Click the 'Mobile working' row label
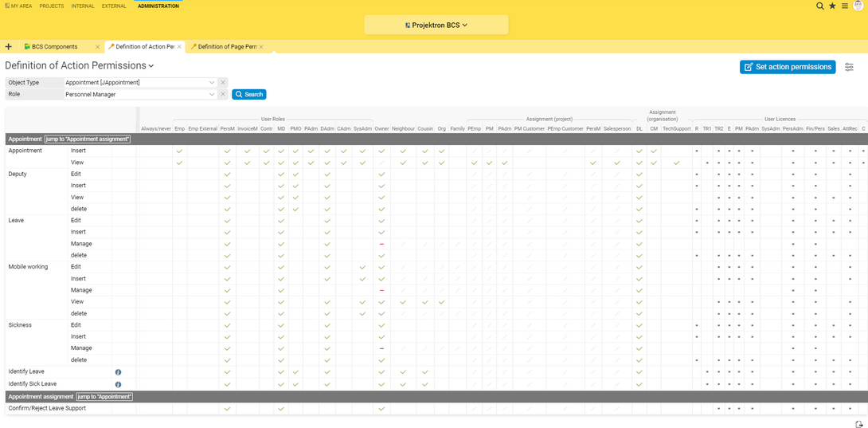Image resolution: width=868 pixels, height=428 pixels. click(x=28, y=267)
